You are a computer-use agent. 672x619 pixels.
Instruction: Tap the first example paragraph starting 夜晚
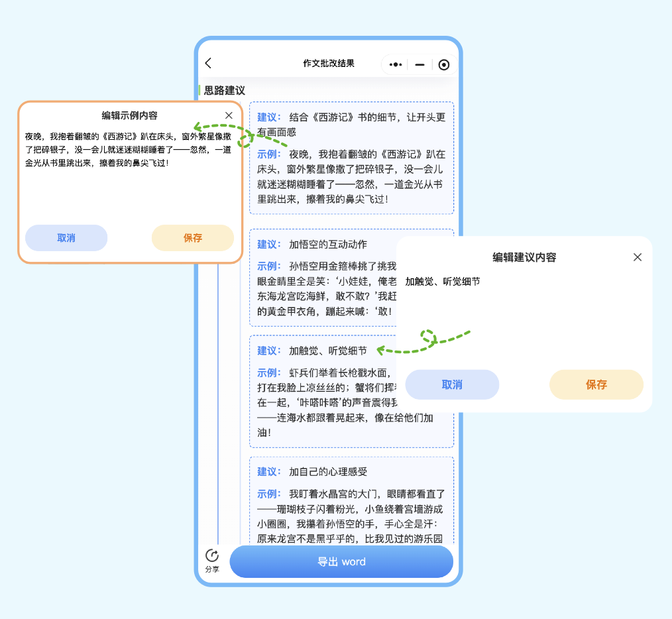coord(351,176)
